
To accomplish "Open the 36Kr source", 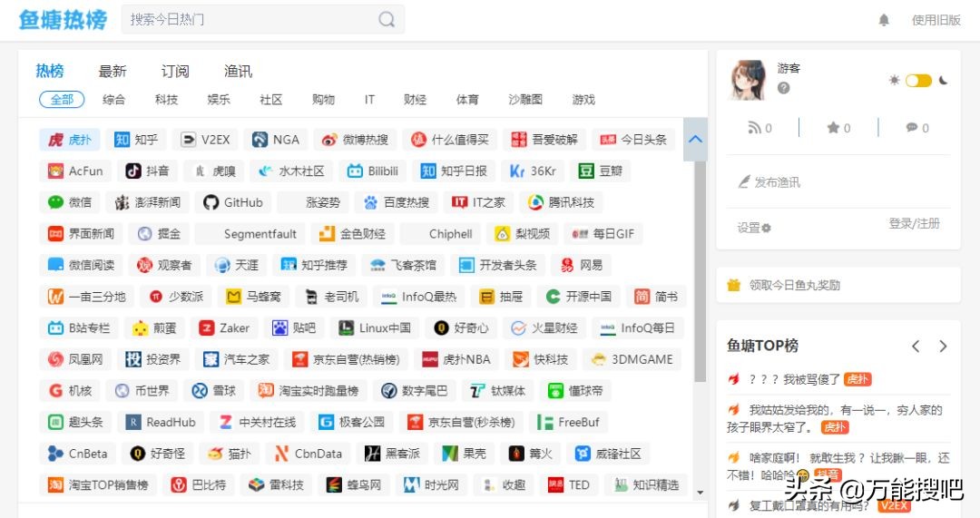I will point(533,171).
